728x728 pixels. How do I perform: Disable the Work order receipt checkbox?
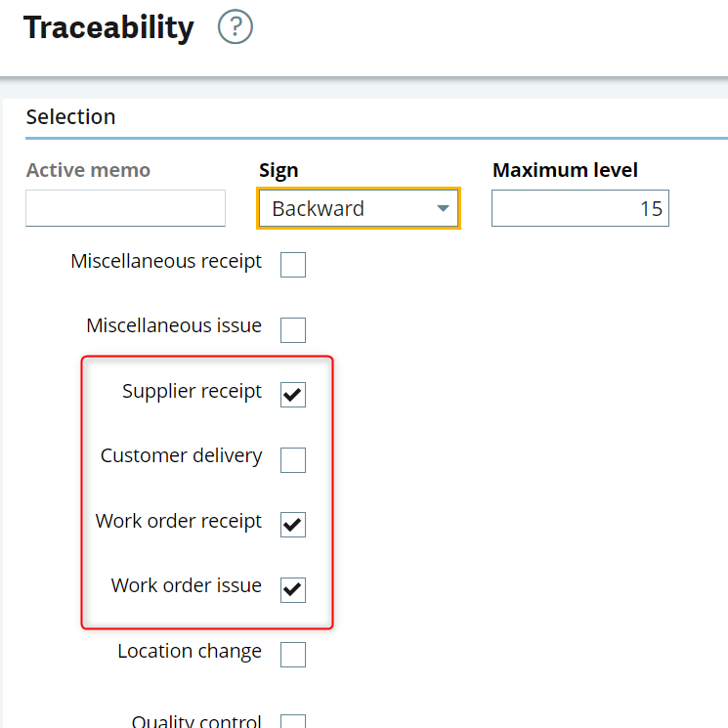pos(293,525)
